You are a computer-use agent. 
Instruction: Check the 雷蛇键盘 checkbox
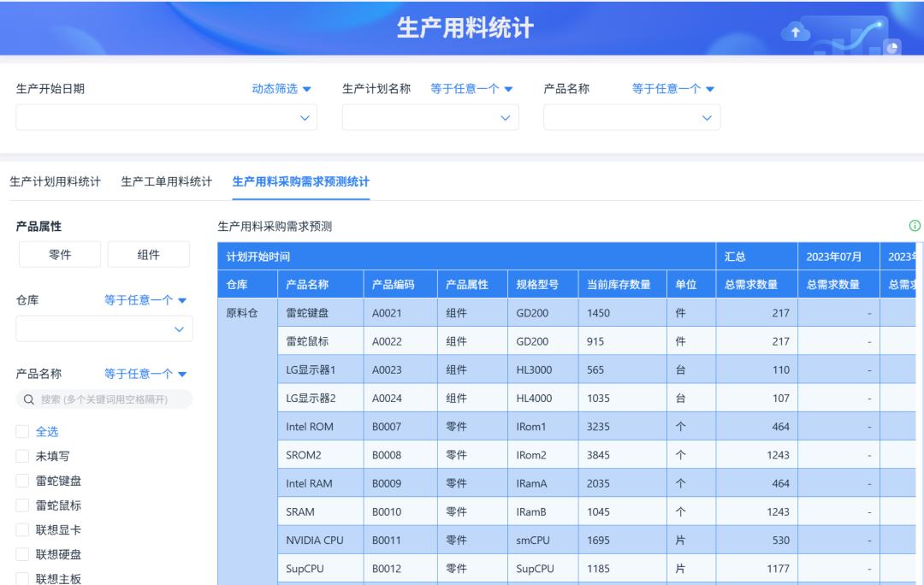tap(22, 481)
